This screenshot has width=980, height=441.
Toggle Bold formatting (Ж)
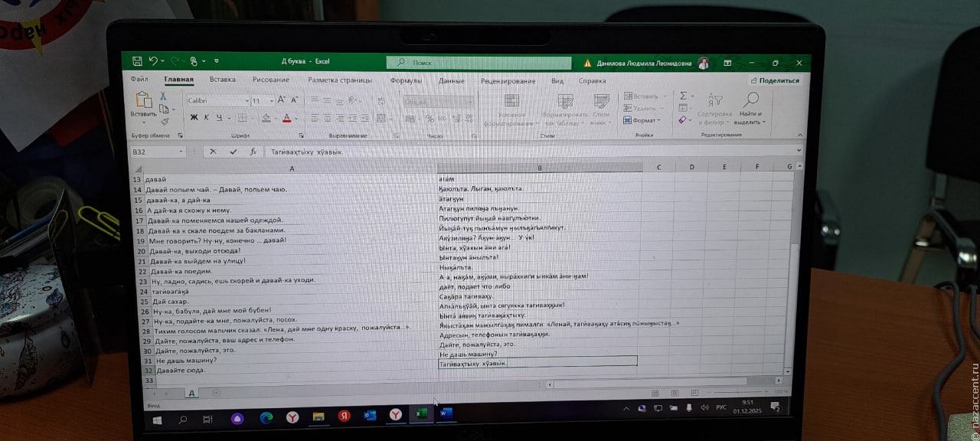pyautogui.click(x=194, y=118)
